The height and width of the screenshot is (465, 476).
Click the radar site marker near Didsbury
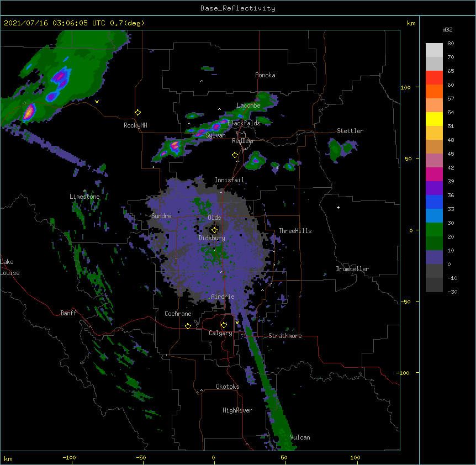point(214,230)
